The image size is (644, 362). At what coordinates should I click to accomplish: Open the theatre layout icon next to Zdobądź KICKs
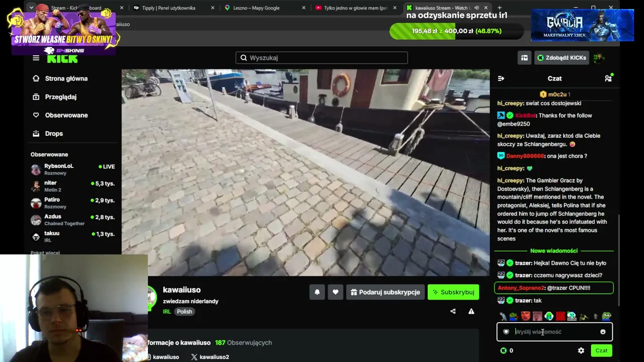point(524,58)
